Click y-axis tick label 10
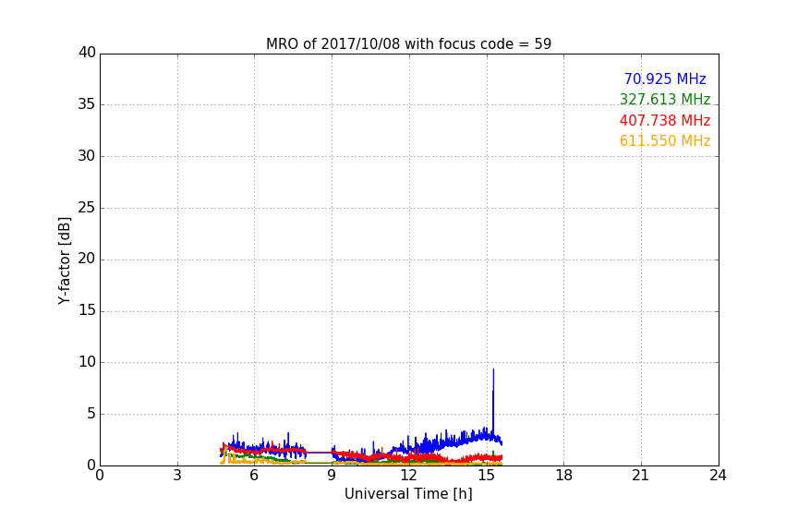The height and width of the screenshot is (532, 798). pos(87,362)
